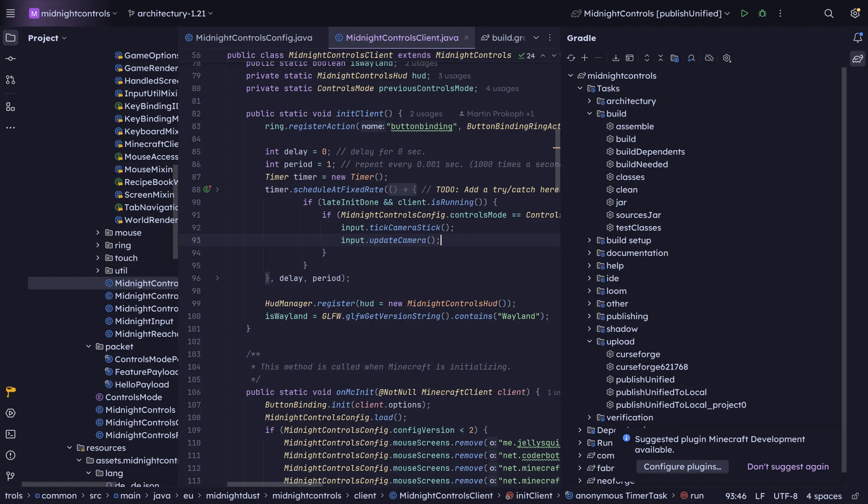Open Pull Requests tool window
The height and width of the screenshot is (504, 868).
10,80
